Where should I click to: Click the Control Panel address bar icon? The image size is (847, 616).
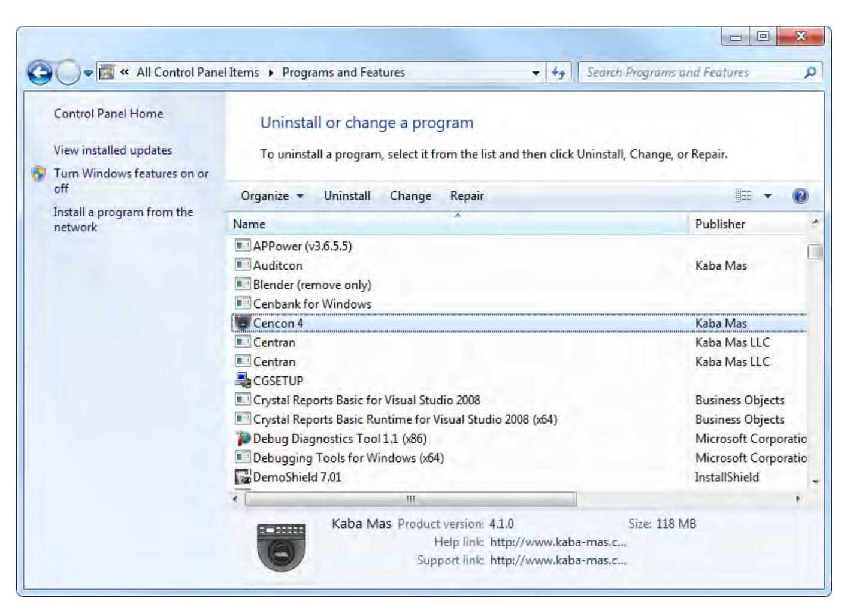106,73
